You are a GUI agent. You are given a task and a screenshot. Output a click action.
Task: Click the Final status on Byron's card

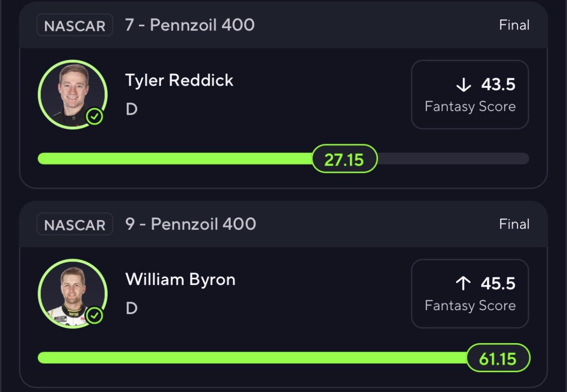[x=514, y=224]
